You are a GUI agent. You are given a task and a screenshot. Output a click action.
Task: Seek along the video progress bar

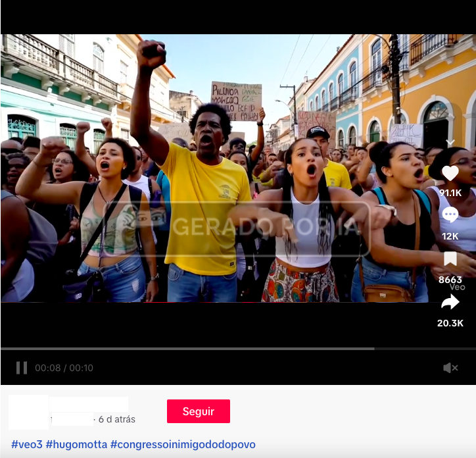click(x=238, y=349)
